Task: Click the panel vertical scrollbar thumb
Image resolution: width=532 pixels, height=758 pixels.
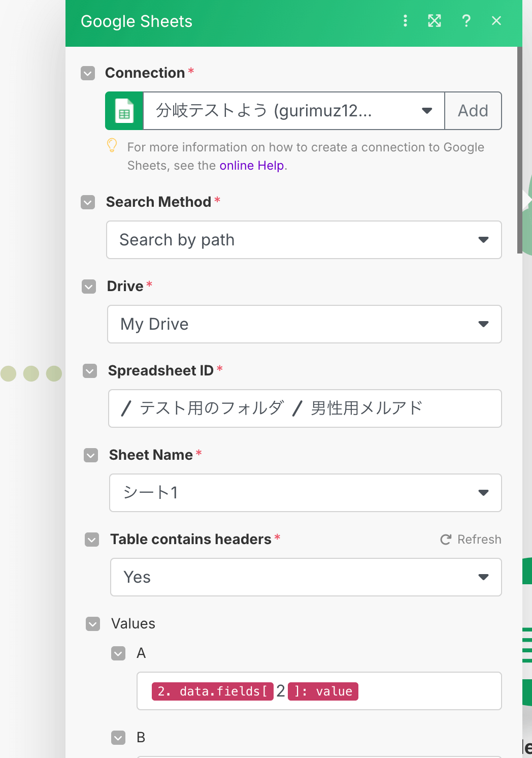Action: [519, 150]
